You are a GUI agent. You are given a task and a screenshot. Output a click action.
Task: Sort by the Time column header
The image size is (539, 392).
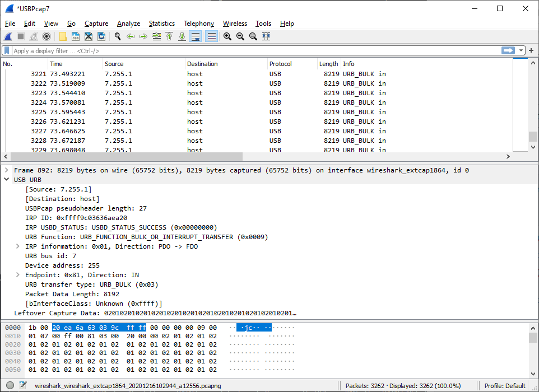click(x=75, y=63)
